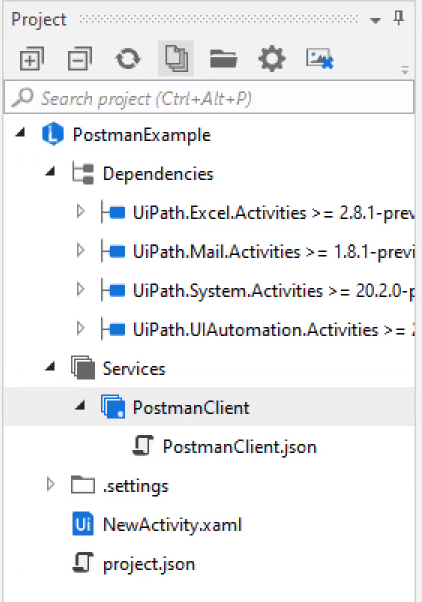
Task: Expand the .settings folder
Action: pos(50,485)
